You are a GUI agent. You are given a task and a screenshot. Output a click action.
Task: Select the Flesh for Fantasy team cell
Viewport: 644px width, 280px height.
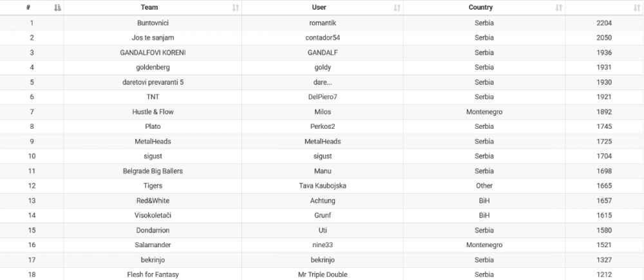[153, 274]
